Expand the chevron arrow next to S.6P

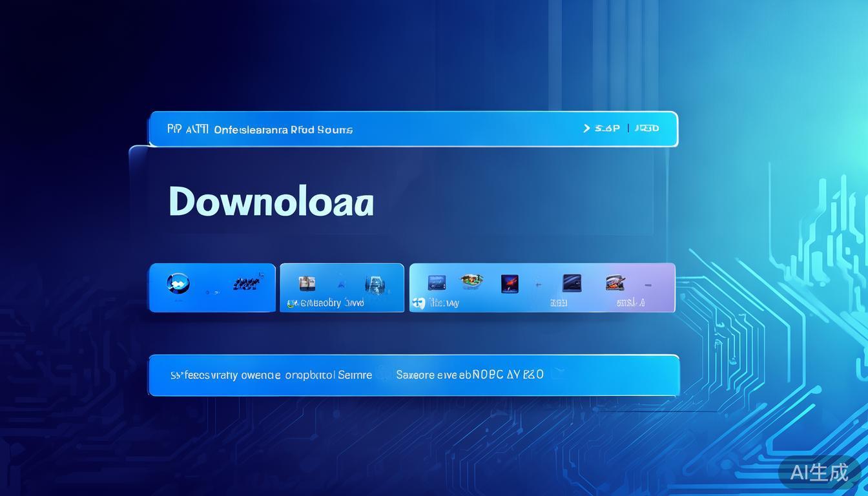coord(586,129)
